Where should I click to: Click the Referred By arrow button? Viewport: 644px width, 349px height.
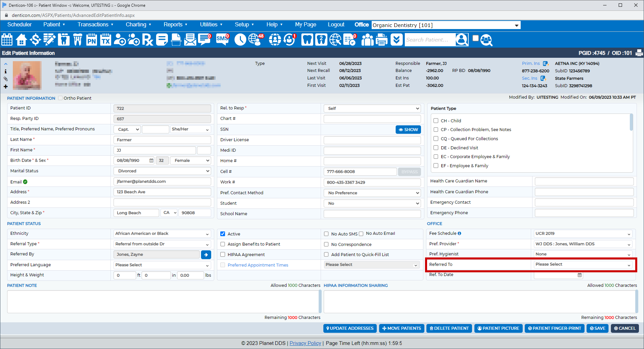(x=206, y=255)
